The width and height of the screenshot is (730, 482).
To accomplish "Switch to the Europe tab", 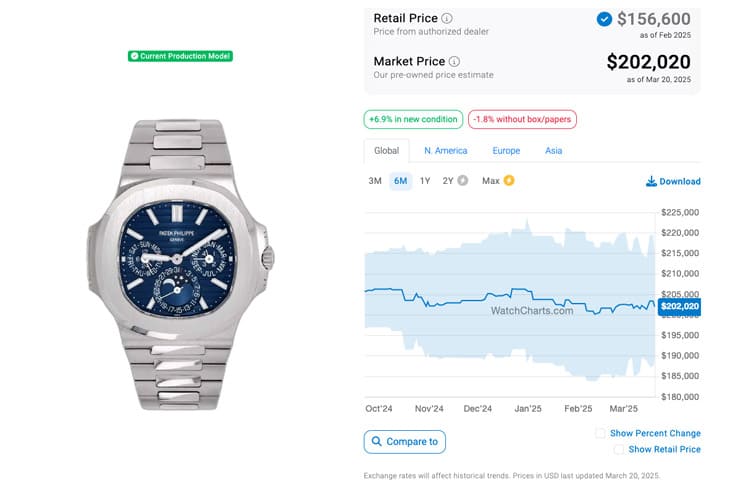I will (x=506, y=150).
